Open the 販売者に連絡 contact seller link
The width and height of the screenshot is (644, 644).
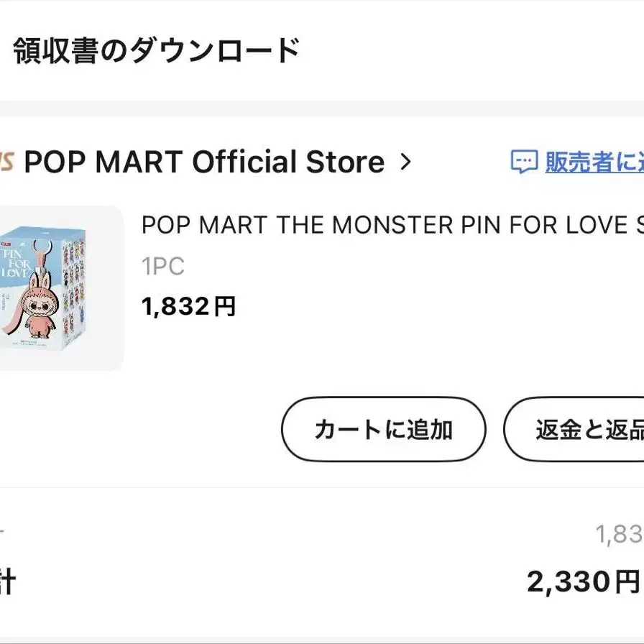(x=594, y=162)
